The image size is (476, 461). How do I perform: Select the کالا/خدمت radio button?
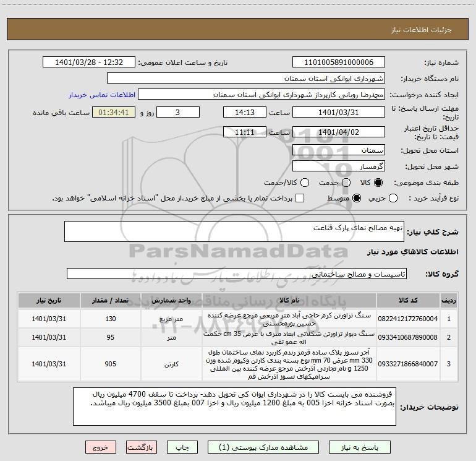point(305,183)
